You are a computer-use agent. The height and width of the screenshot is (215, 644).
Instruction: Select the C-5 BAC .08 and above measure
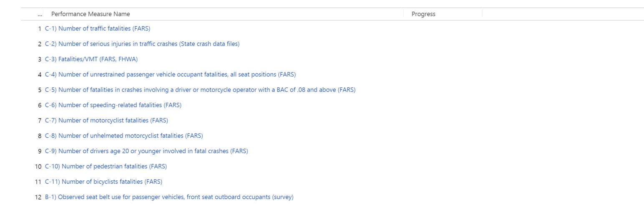200,90
